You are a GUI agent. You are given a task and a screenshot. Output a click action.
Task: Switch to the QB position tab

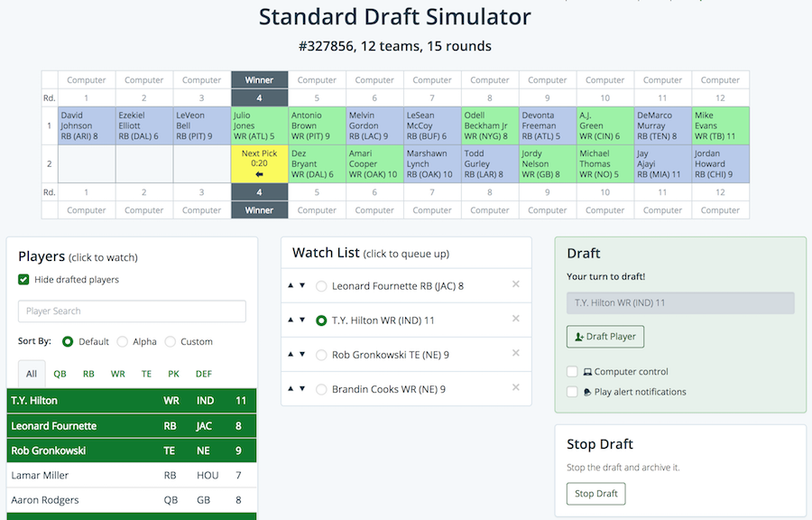coord(60,374)
